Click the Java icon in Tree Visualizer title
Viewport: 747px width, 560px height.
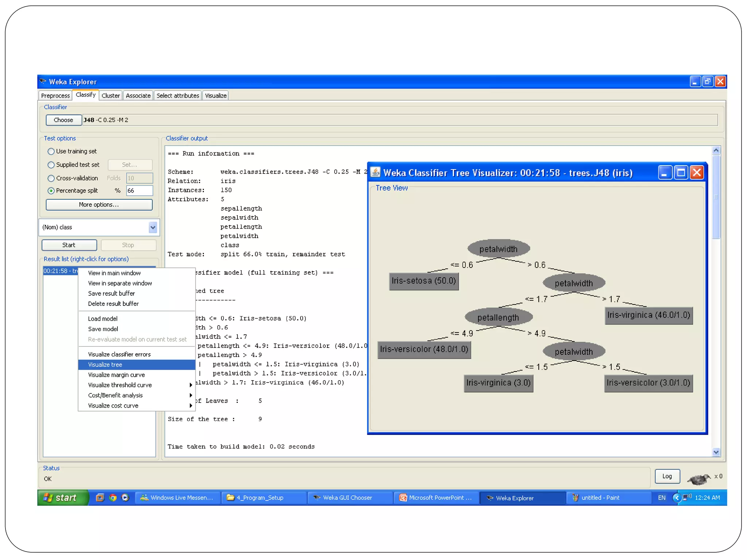[375, 172]
